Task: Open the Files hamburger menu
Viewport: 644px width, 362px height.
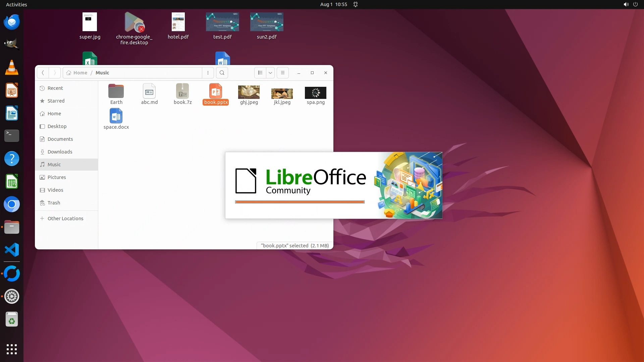Action: click(x=283, y=73)
